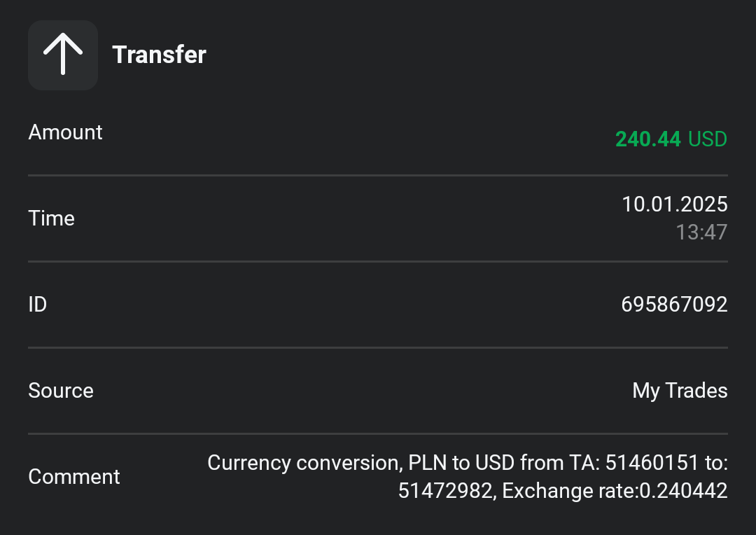The height and width of the screenshot is (535, 756).
Task: Select the date 10.01.2025
Action: point(674,204)
